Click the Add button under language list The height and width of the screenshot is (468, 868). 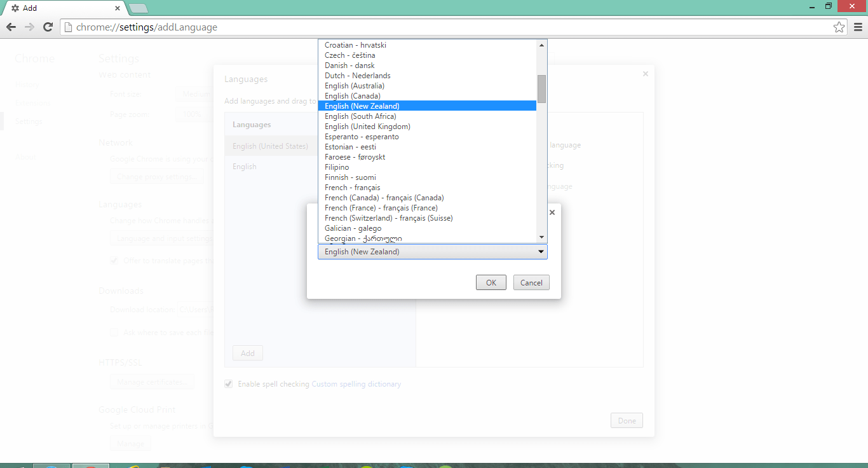point(248,353)
